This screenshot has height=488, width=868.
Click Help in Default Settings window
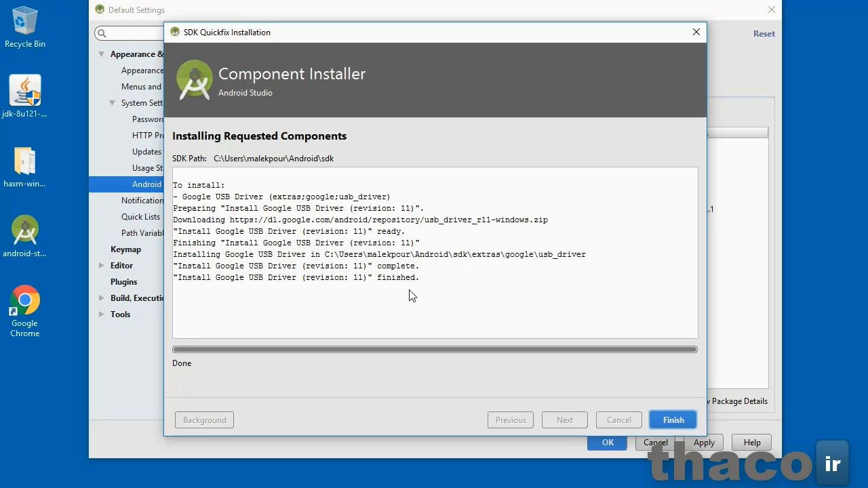click(x=752, y=443)
